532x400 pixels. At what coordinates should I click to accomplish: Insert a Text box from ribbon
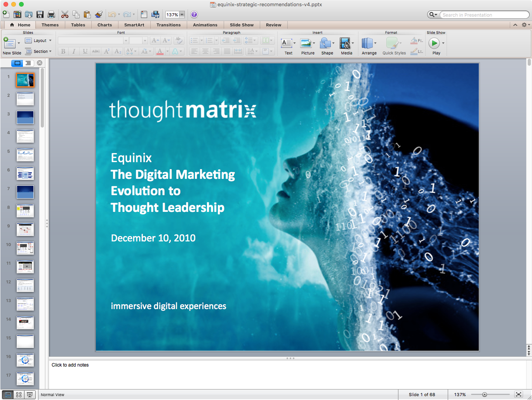pyautogui.click(x=288, y=46)
